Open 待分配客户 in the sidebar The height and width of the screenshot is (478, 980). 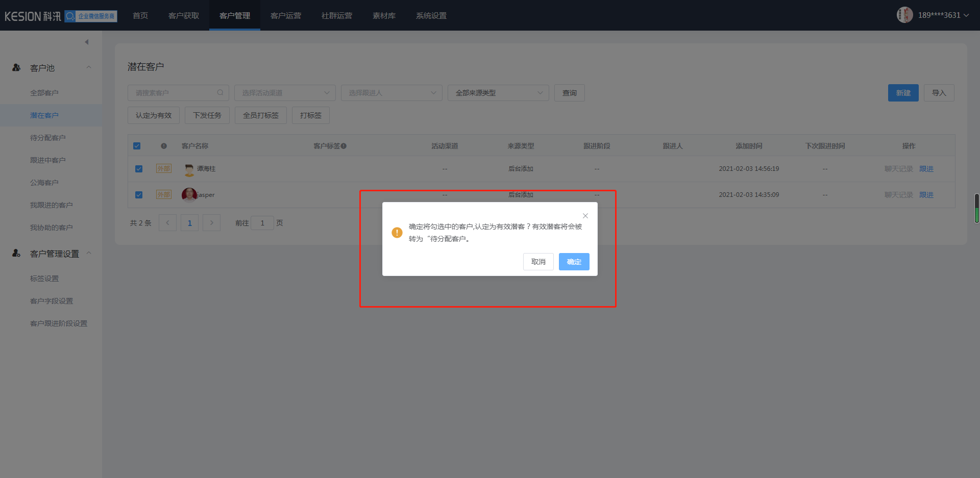point(47,138)
